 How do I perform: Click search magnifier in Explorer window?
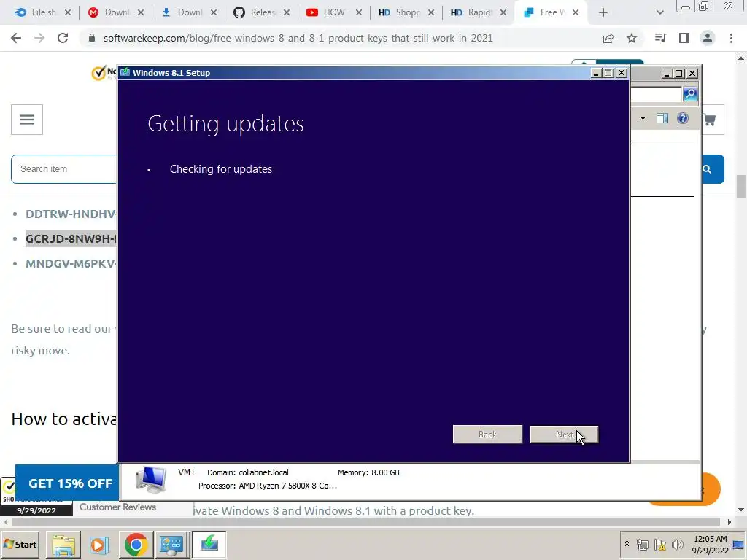690,94
